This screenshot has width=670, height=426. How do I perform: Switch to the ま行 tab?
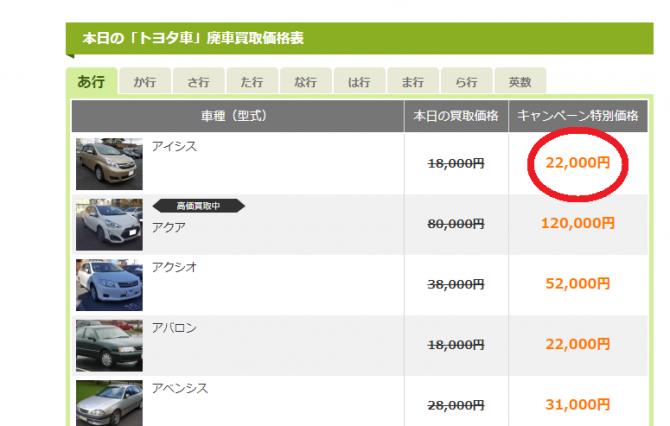pos(413,81)
